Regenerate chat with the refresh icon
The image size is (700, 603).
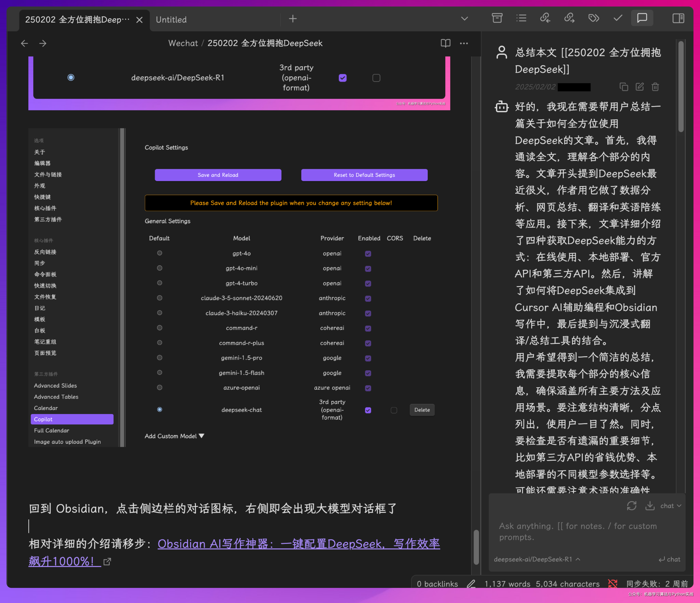click(631, 506)
